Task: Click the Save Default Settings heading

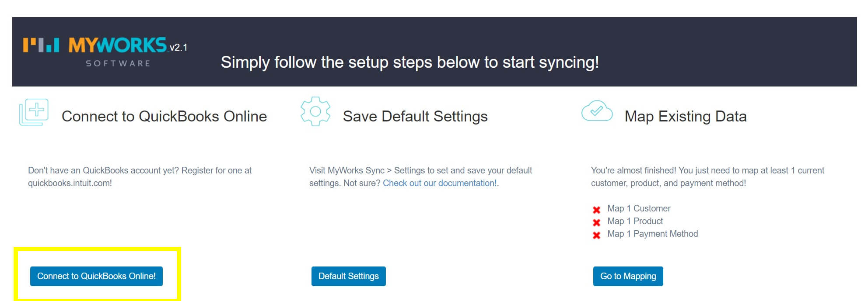Action: pos(415,116)
